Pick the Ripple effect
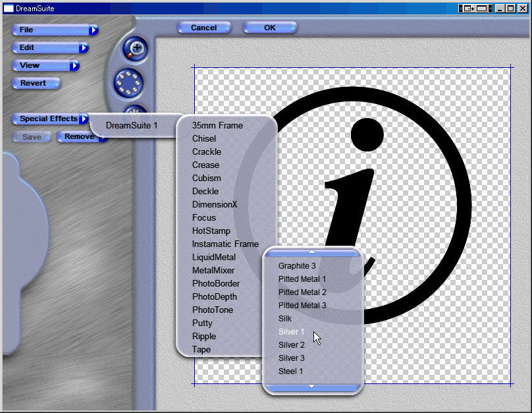The width and height of the screenshot is (532, 413). (x=204, y=337)
